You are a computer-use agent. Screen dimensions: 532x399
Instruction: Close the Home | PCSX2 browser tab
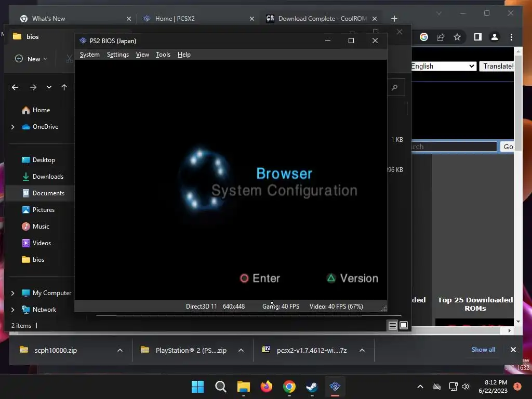pos(252,19)
